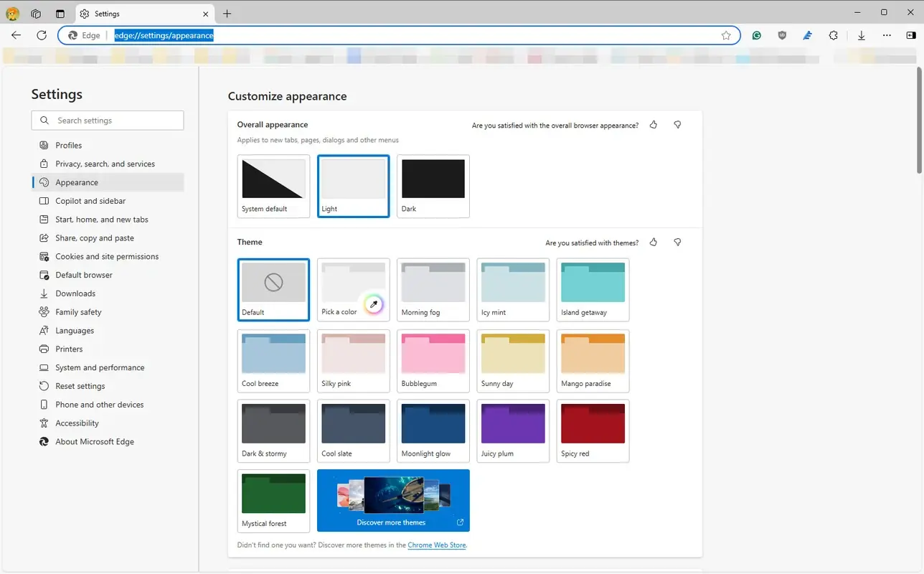Select the Pick a color theme option
Viewport: 924px width, 574px height.
pos(353,289)
